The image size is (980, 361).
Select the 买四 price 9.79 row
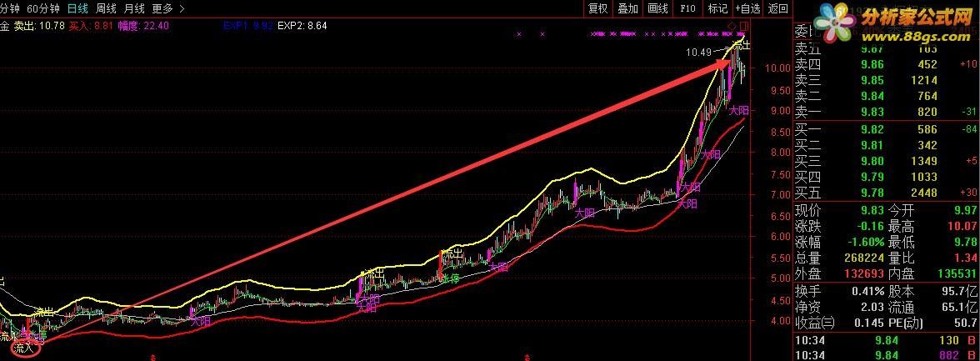pos(886,178)
